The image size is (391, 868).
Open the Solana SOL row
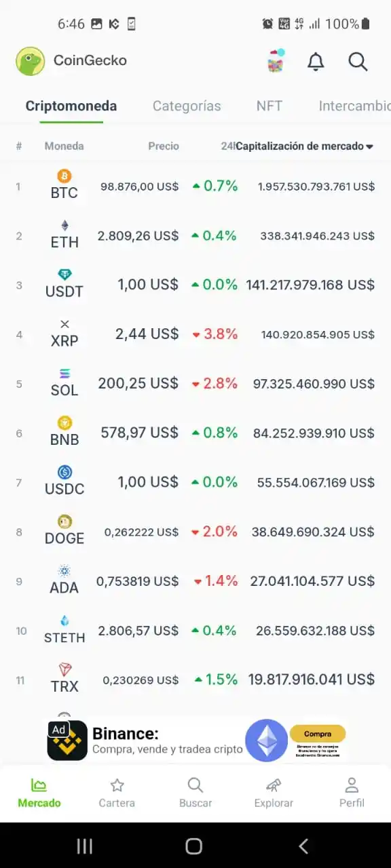click(x=195, y=383)
